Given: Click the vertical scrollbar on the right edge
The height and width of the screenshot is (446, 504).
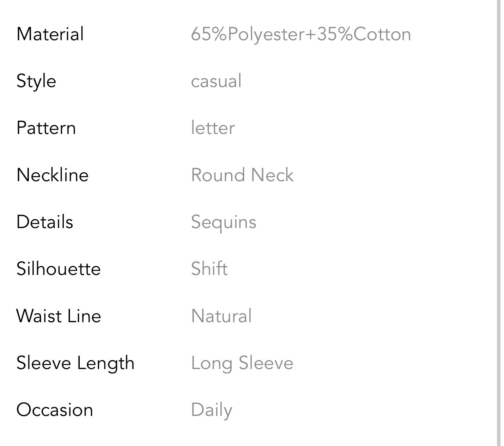Looking at the screenshot, I should pos(499,223).
